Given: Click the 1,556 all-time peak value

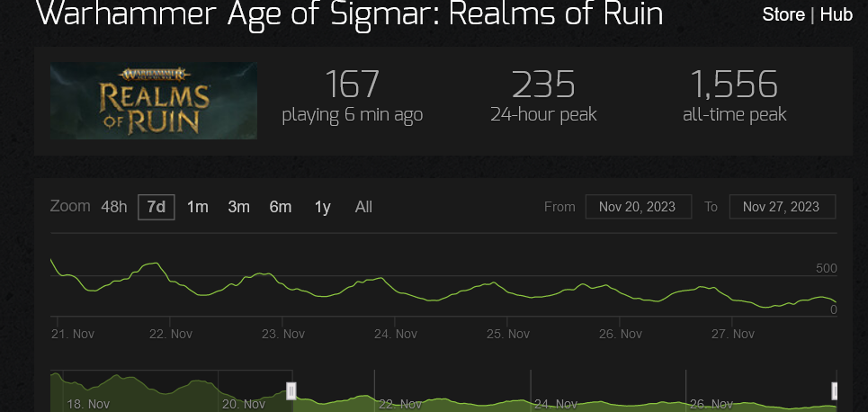Looking at the screenshot, I should click(734, 85).
